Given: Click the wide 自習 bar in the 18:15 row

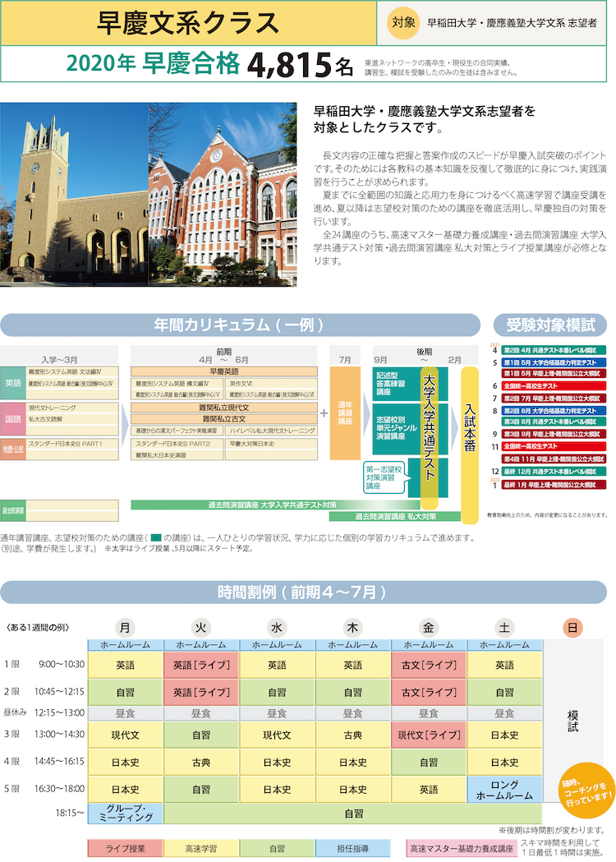Looking at the screenshot, I should coord(353,814).
